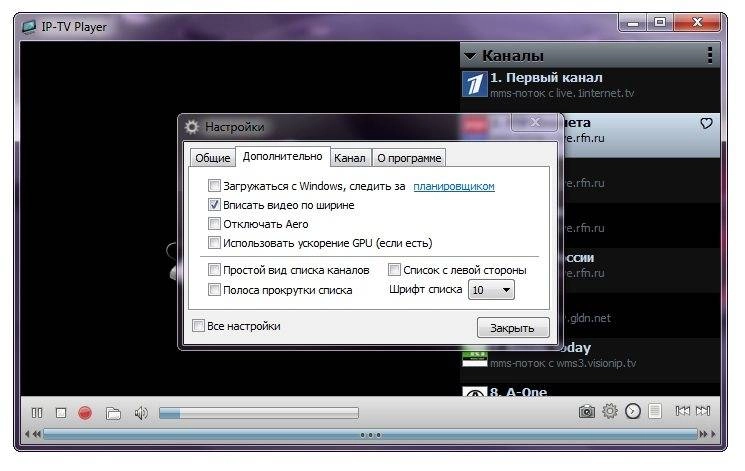
Task: Select the channel row ending ссии
Action: pos(641,270)
